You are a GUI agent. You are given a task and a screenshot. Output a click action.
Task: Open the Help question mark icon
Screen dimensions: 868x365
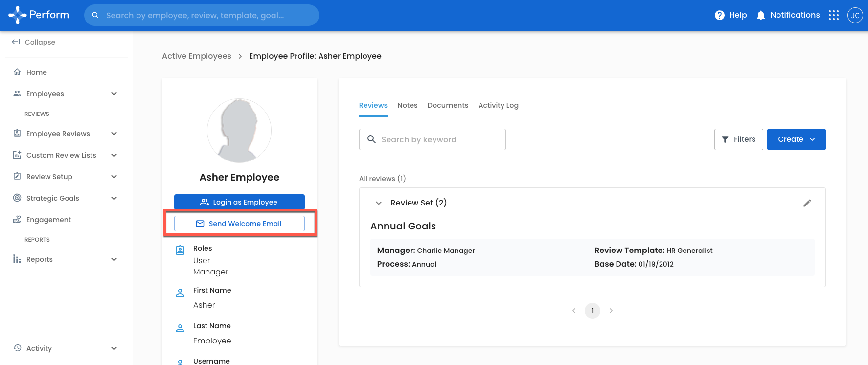point(719,15)
